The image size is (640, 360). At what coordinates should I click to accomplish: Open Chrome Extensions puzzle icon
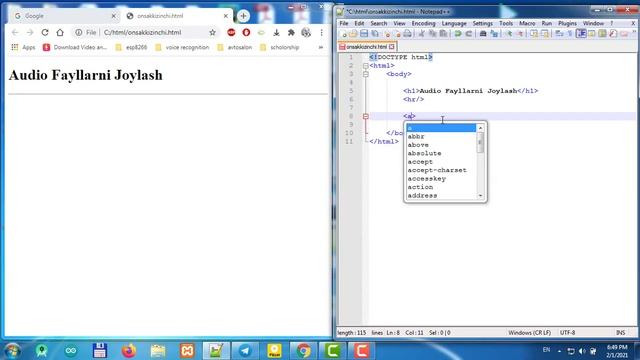[291, 32]
